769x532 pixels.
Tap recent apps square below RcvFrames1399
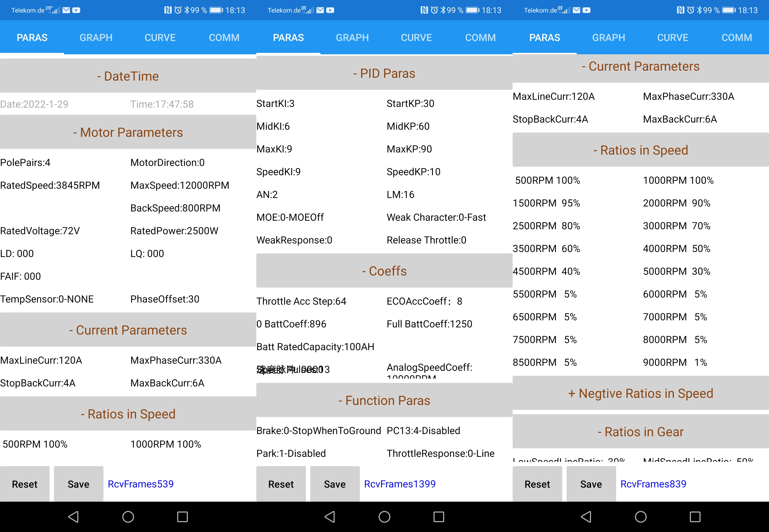[x=439, y=517]
